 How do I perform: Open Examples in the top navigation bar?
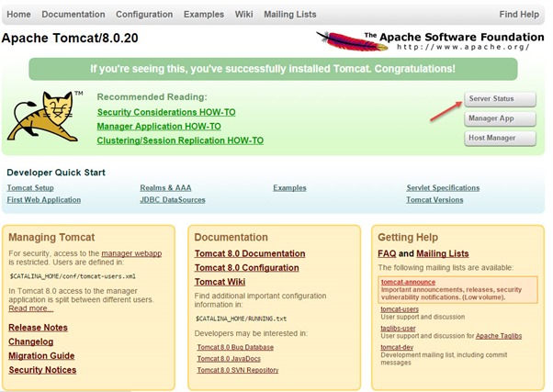pyautogui.click(x=204, y=15)
